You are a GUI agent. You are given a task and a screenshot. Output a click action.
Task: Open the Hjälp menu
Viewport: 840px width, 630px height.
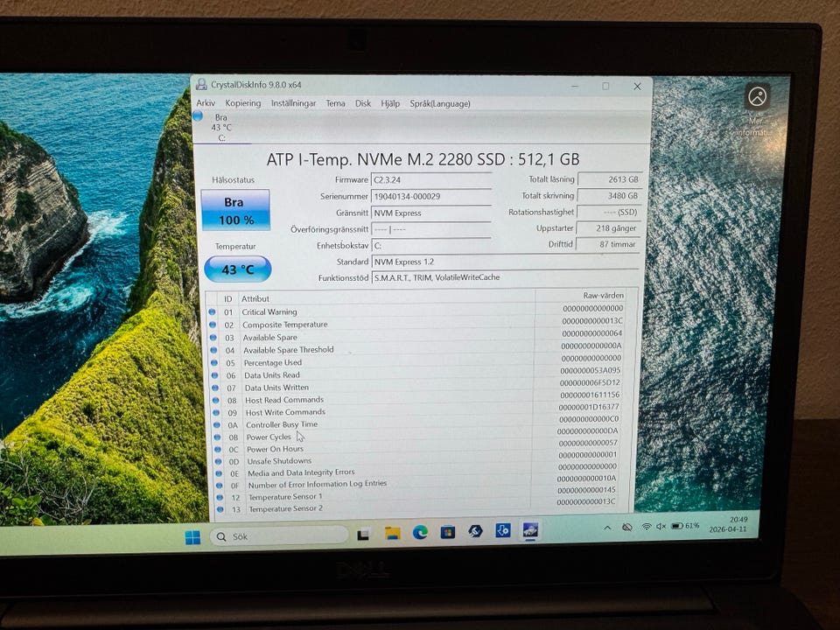tap(390, 103)
